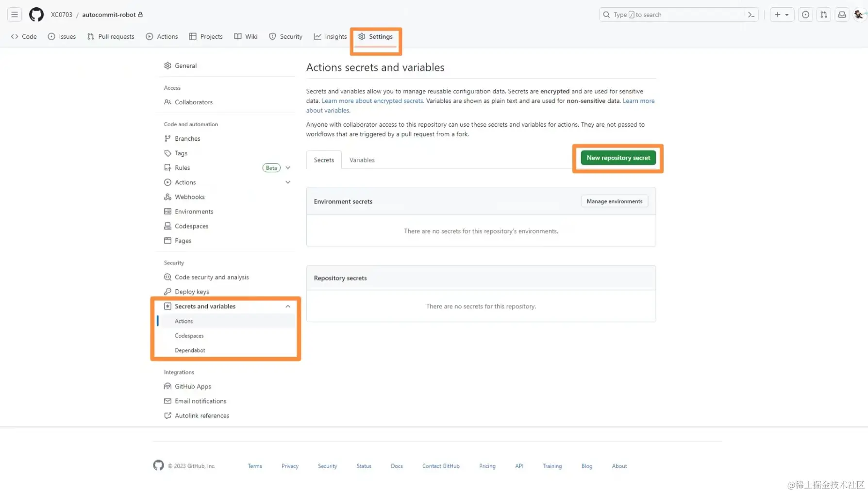Open the Security footer link
Image resolution: width=868 pixels, height=493 pixels.
[328, 466]
